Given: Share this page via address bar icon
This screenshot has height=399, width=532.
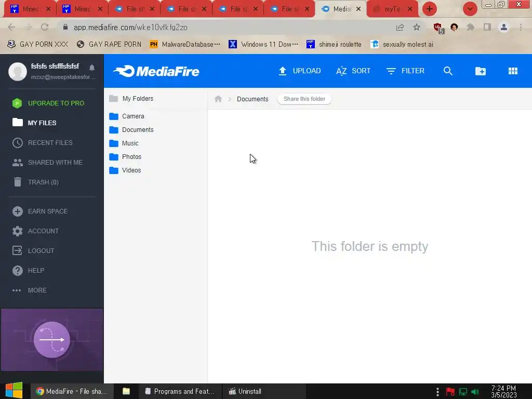Looking at the screenshot, I should pyautogui.click(x=400, y=27).
